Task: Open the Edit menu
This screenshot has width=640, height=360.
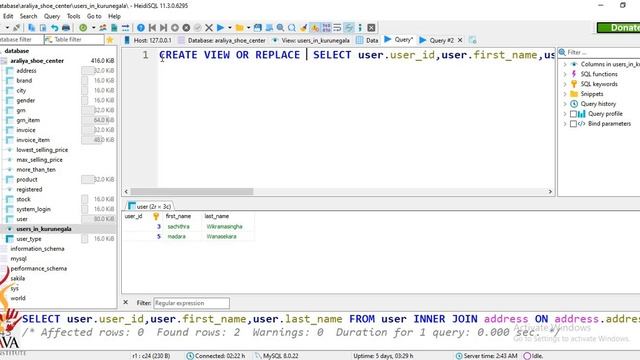Action: coord(8,16)
